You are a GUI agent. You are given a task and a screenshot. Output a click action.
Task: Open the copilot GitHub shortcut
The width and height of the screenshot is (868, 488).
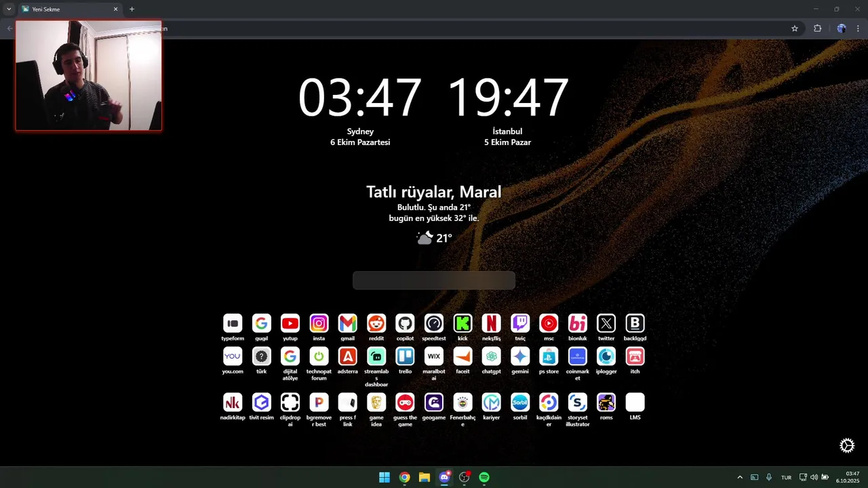click(405, 323)
